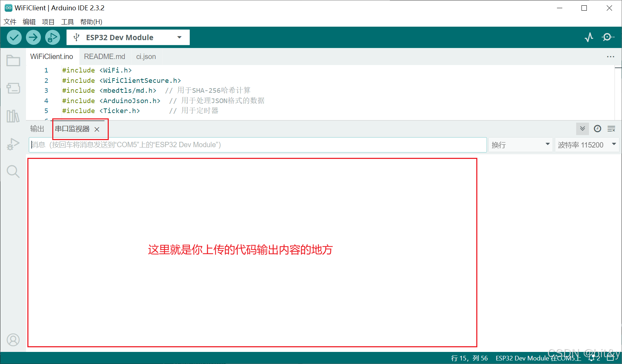
Task: Select the 串口监视器 panel tab
Action: pyautogui.click(x=72, y=129)
